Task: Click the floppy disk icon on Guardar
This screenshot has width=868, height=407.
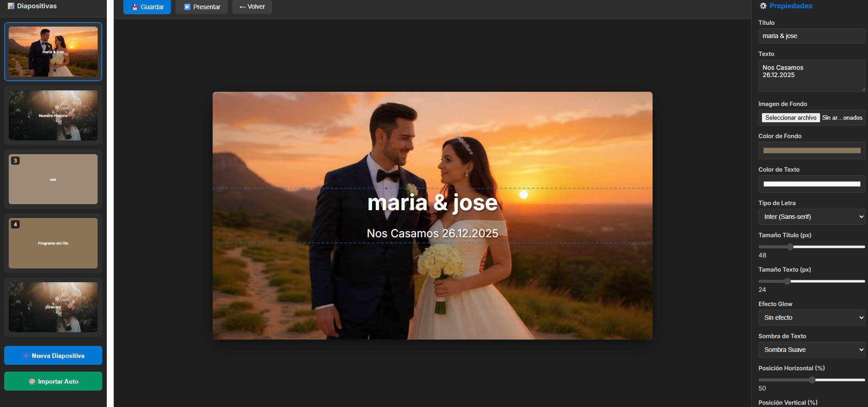Action: click(x=135, y=7)
